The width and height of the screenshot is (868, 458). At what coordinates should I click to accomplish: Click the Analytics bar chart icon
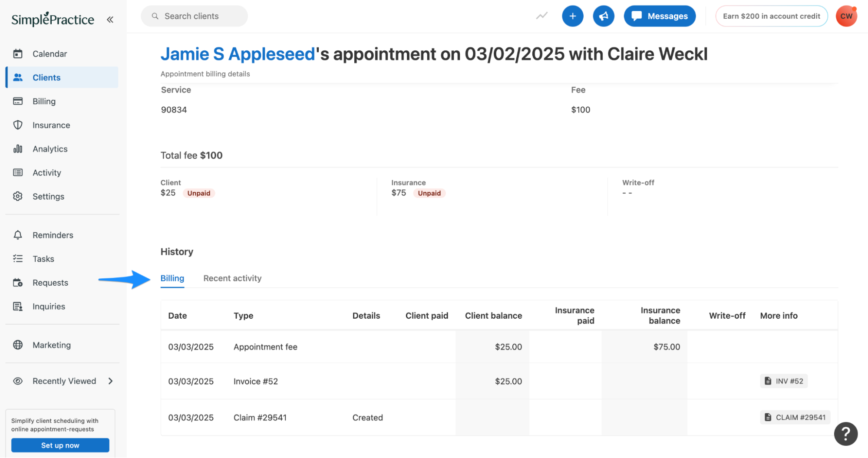pyautogui.click(x=18, y=149)
